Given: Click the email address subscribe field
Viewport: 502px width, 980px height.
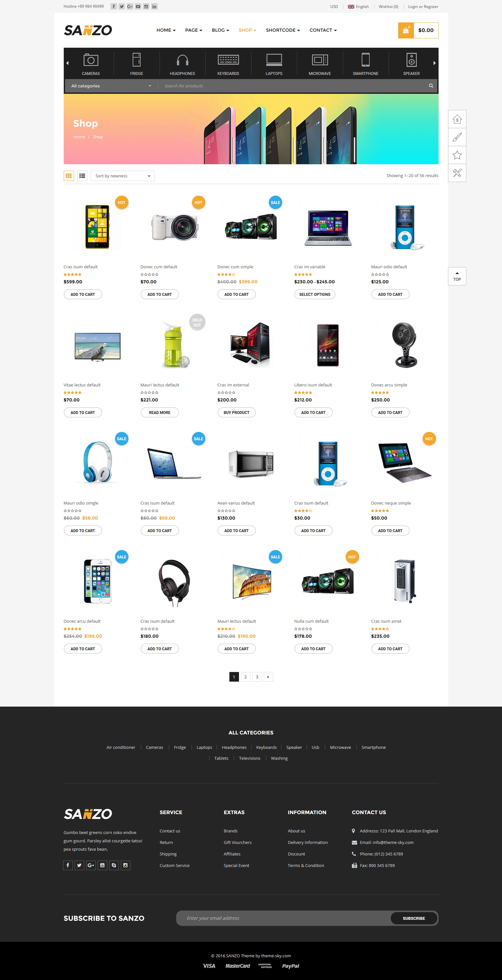Looking at the screenshot, I should 284,918.
